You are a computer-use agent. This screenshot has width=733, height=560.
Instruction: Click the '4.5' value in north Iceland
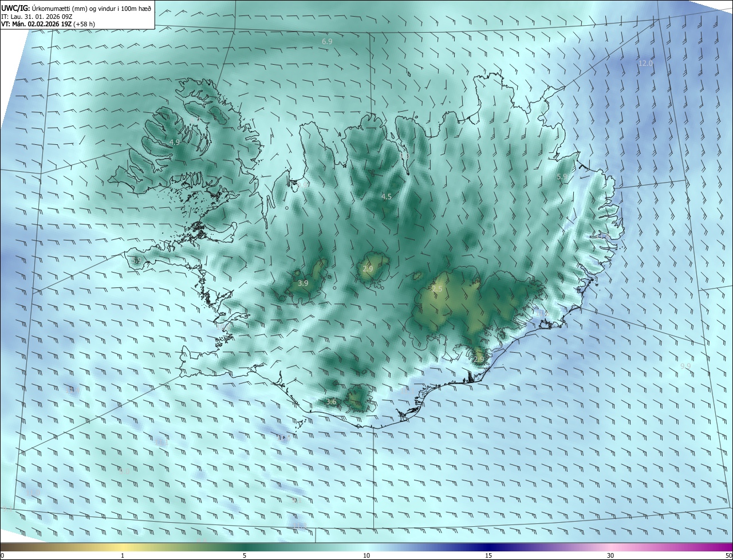(x=387, y=197)
